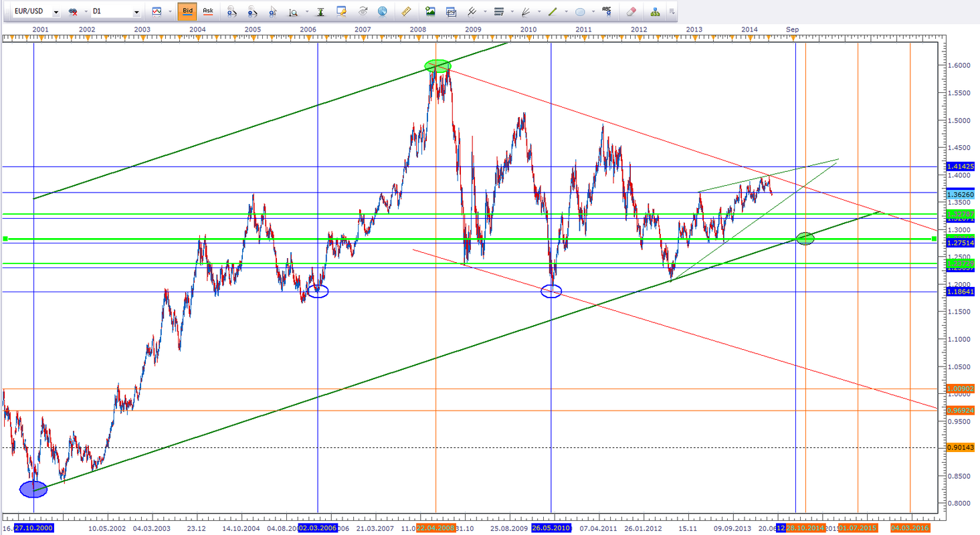Select the pitchfork drawing tool
This screenshot has width=980, height=535.
(x=472, y=12)
